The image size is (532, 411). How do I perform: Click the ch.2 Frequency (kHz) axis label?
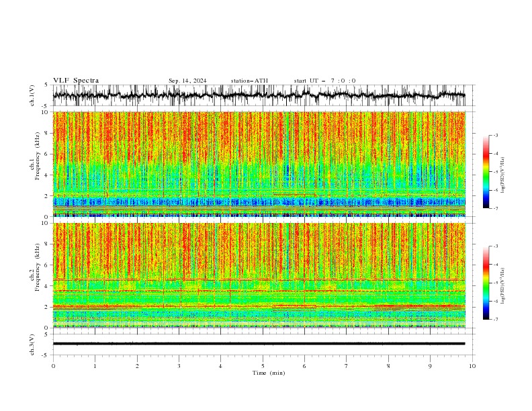click(35, 267)
